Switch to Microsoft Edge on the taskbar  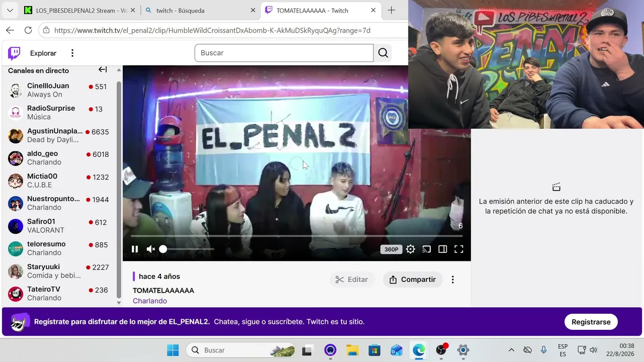(419, 350)
